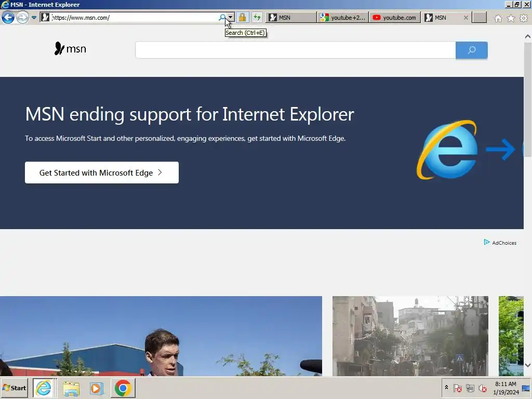Open the clock showing 8:11 AM

point(506,388)
